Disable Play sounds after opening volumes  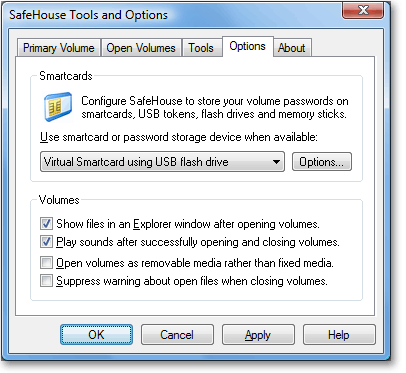coord(46,242)
